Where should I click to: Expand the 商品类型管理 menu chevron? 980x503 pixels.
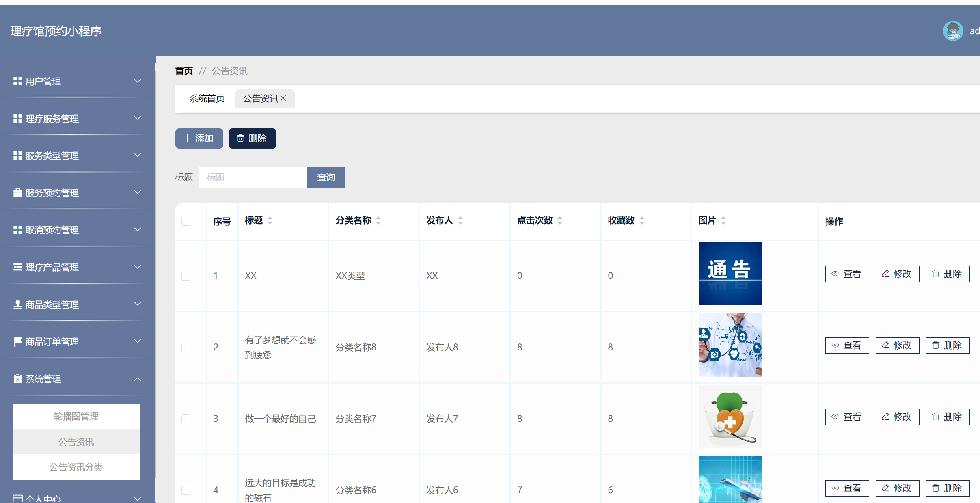point(138,304)
